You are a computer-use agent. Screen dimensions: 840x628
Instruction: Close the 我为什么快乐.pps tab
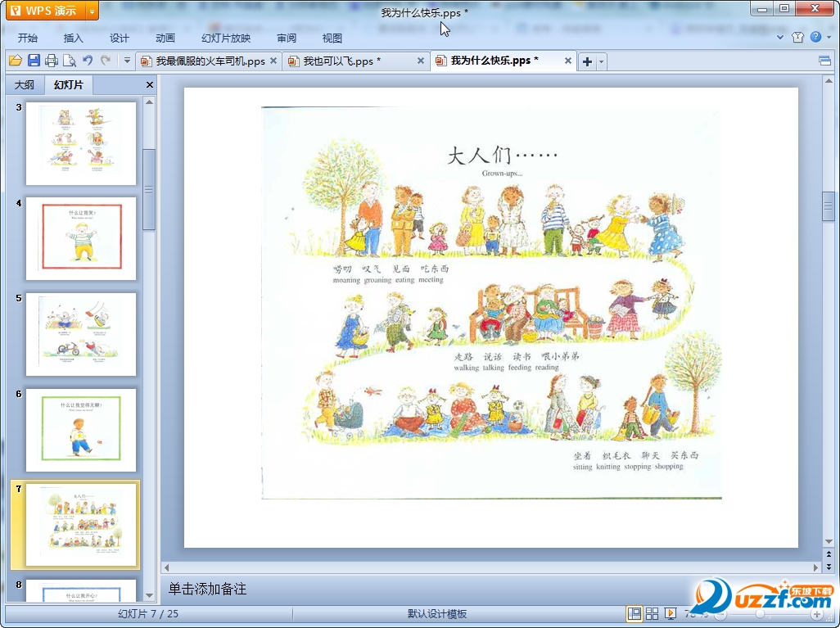pos(568,61)
